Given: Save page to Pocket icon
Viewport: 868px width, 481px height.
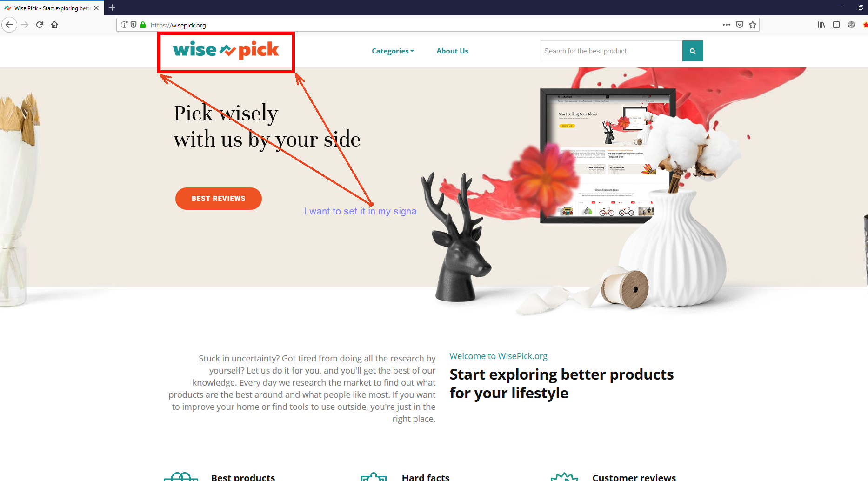Looking at the screenshot, I should tap(740, 25).
